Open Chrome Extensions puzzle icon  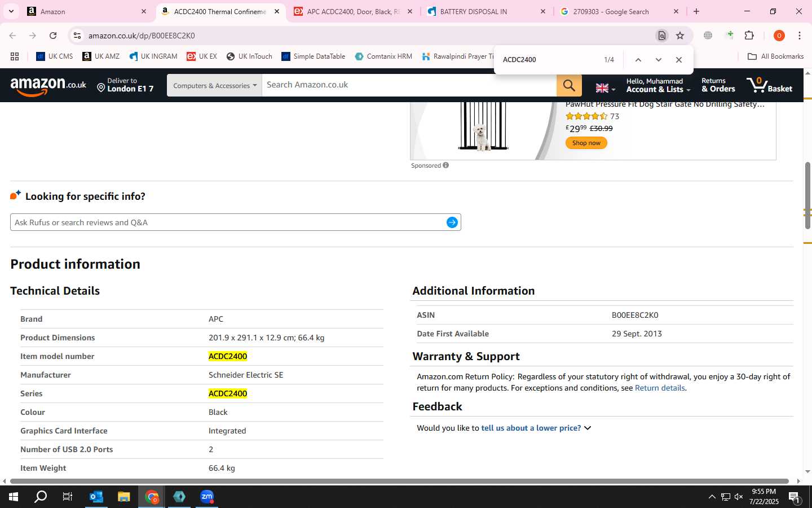click(x=749, y=36)
